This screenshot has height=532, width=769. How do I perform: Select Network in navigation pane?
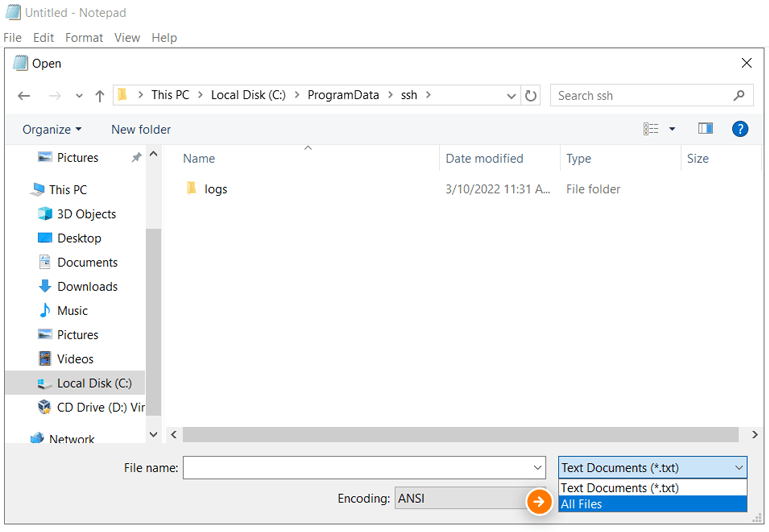[x=71, y=438]
